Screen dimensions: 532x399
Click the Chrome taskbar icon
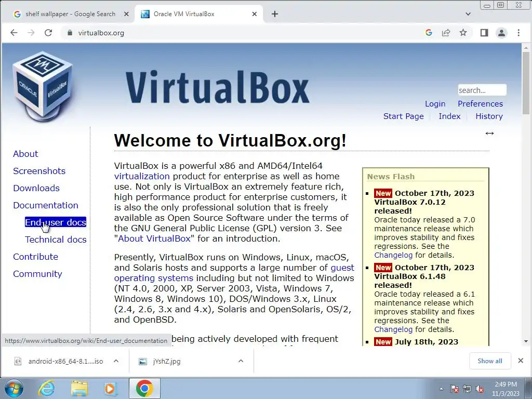tap(144, 388)
